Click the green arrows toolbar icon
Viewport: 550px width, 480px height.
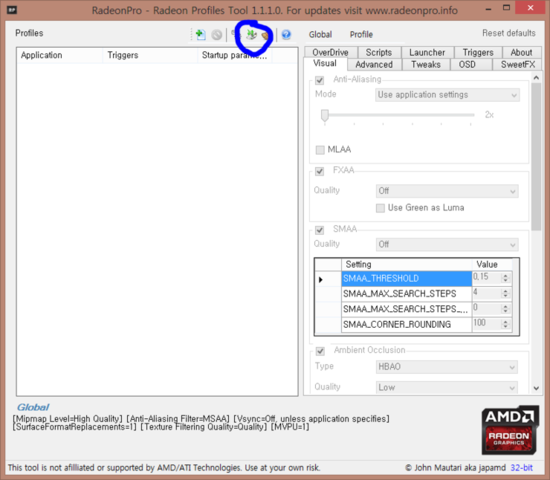click(251, 34)
